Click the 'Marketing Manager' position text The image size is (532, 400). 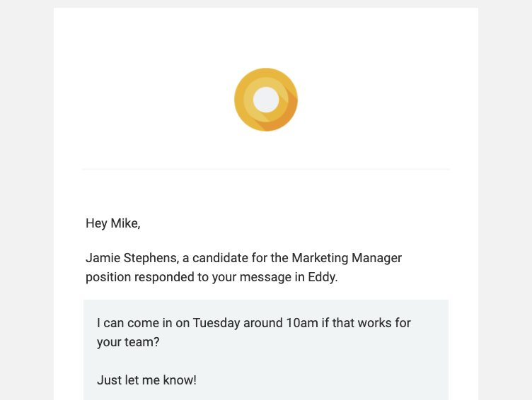click(x=347, y=259)
